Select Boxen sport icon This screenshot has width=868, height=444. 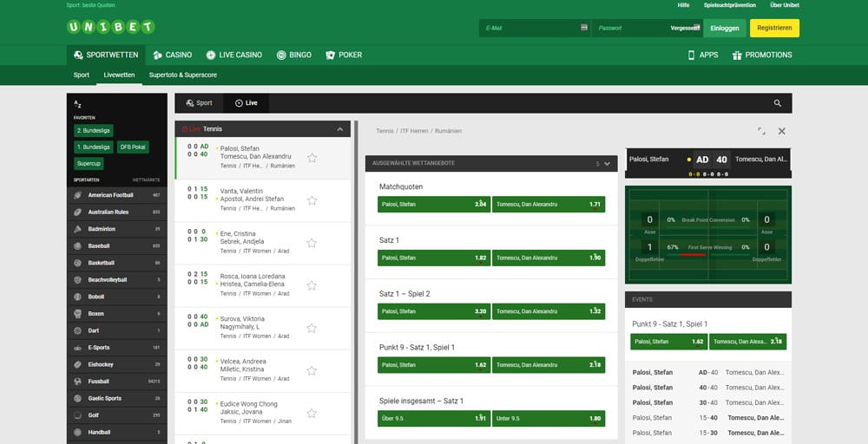tap(77, 314)
